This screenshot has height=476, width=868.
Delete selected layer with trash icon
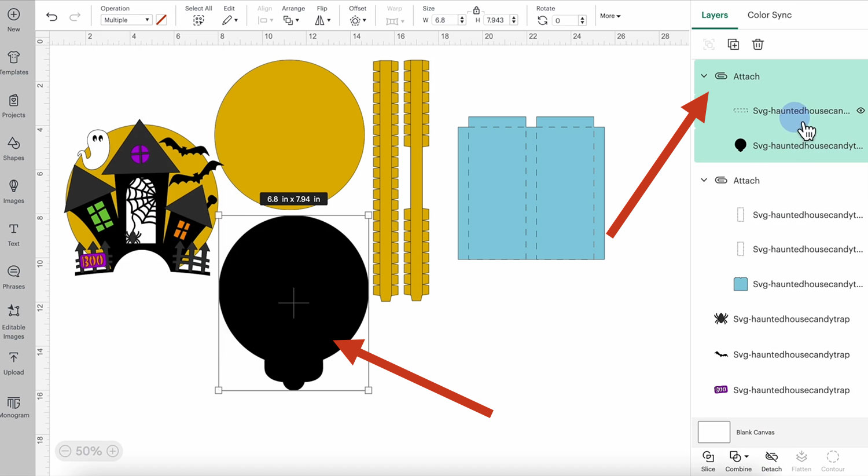[x=757, y=45]
